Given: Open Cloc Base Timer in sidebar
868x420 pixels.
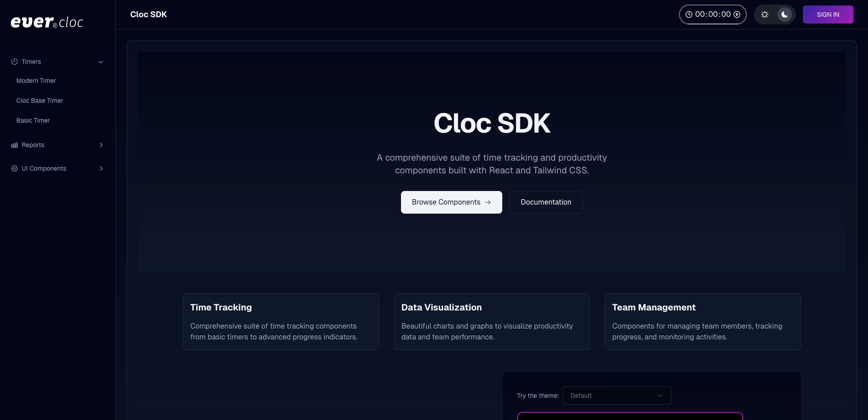Looking at the screenshot, I should [40, 100].
